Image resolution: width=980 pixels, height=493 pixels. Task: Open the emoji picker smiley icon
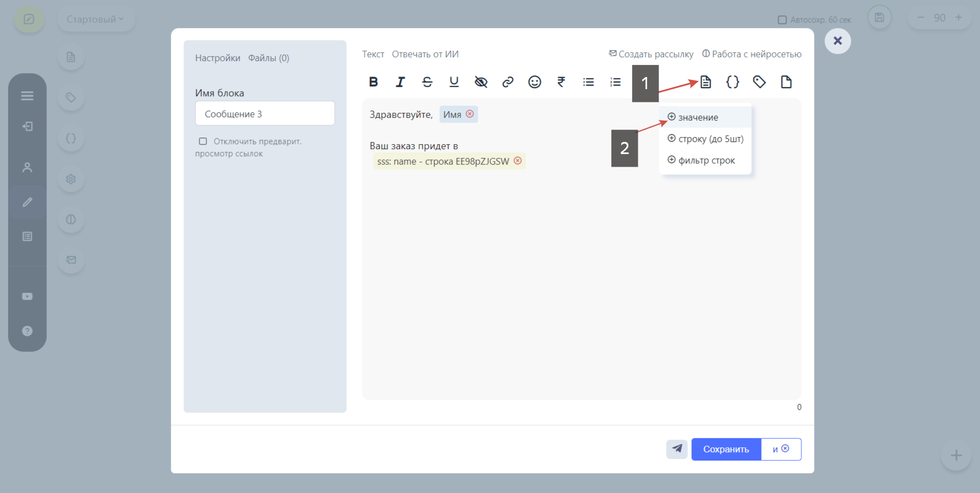coord(535,82)
